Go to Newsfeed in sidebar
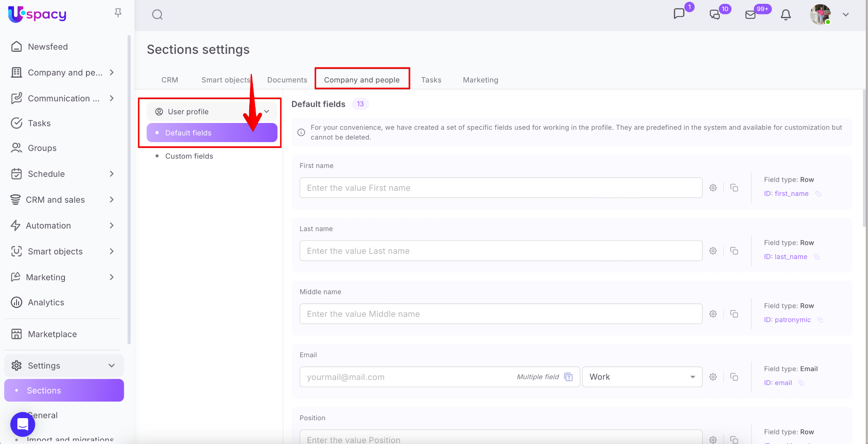The image size is (868, 444). pos(47,47)
